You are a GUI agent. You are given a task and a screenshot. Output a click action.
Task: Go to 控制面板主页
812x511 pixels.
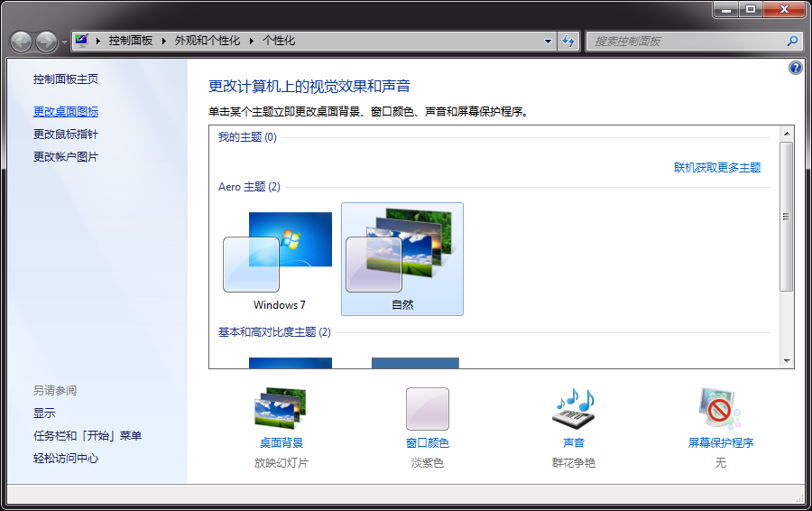pyautogui.click(x=66, y=79)
